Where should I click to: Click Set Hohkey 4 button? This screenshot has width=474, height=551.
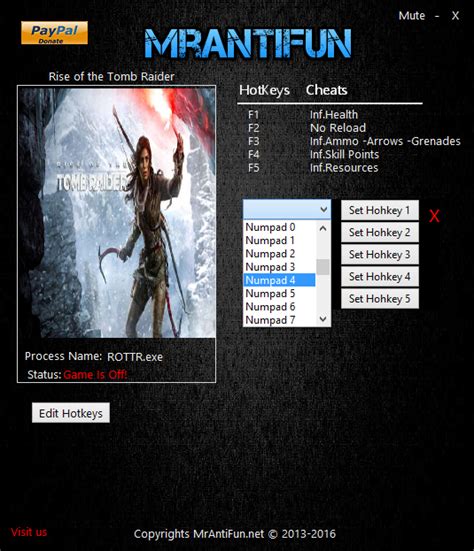point(379,277)
